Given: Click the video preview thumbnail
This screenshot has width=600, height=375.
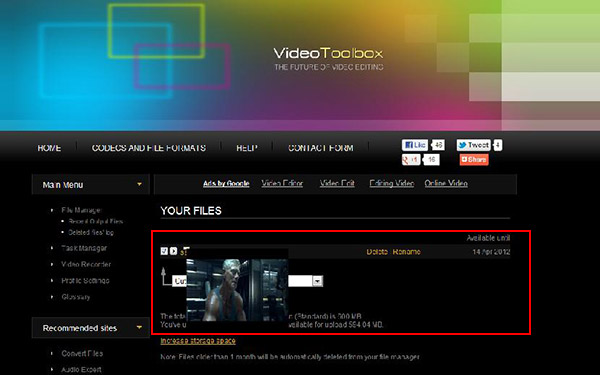Looking at the screenshot, I should click(237, 290).
